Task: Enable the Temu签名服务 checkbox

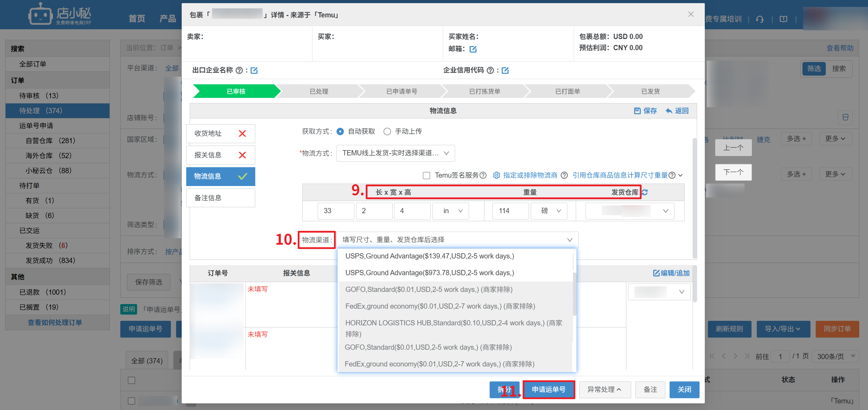Action: tap(426, 175)
